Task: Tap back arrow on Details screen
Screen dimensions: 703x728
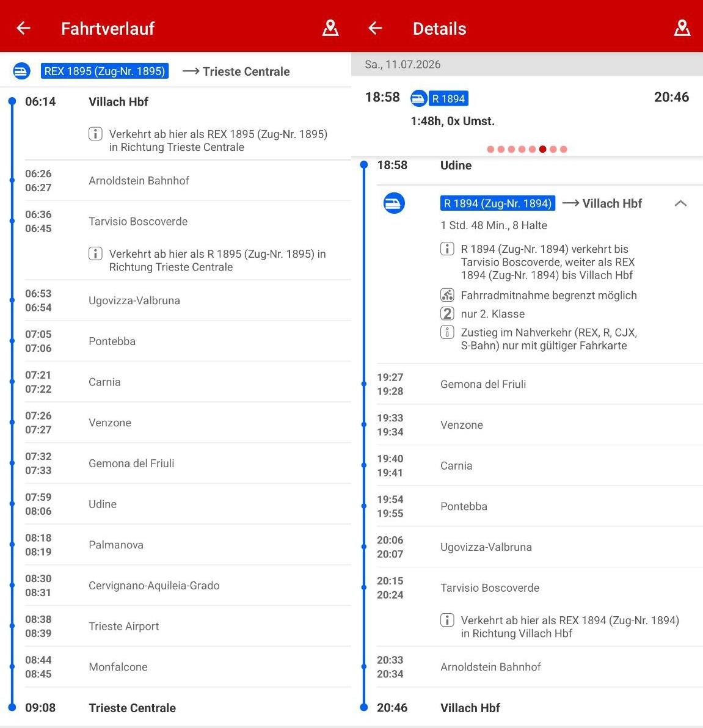Action: tap(375, 28)
